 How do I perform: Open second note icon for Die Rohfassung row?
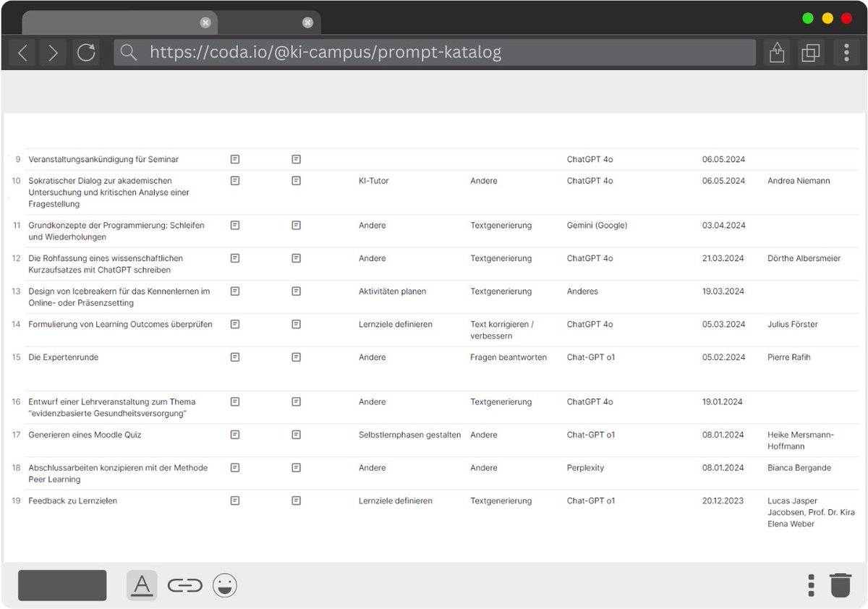point(296,258)
